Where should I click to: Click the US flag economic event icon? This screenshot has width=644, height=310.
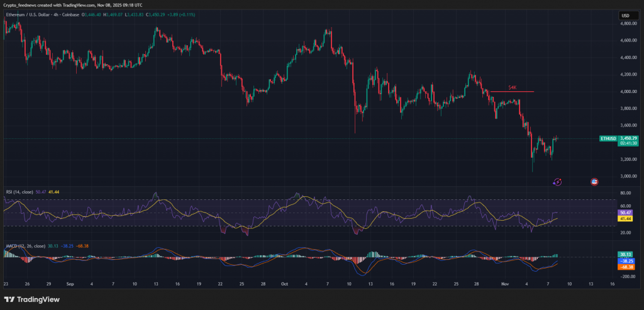tap(595, 182)
